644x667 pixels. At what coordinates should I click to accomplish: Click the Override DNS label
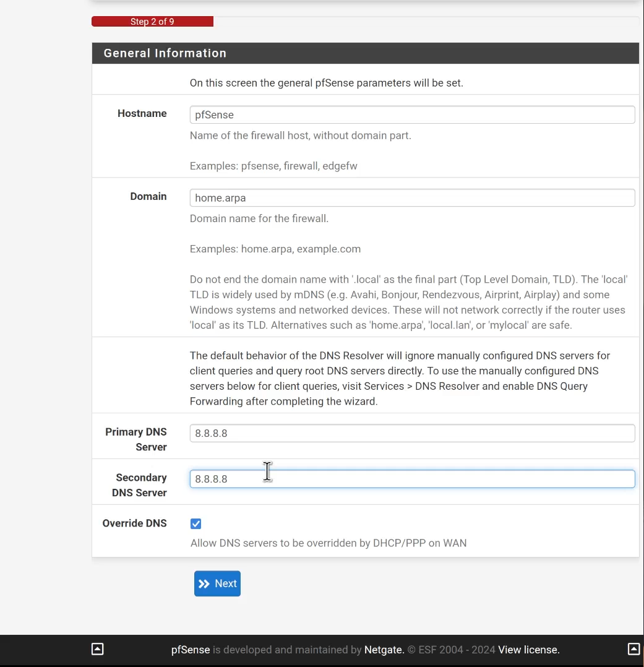134,523
